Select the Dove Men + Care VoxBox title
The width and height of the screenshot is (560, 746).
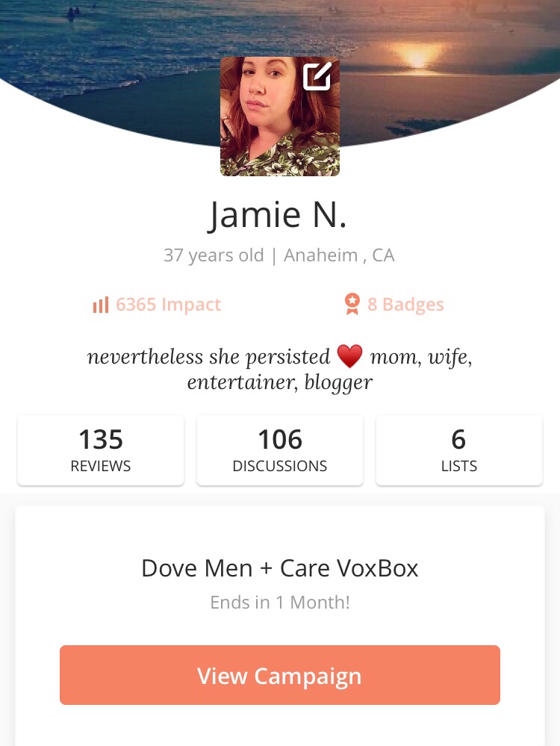pos(280,568)
